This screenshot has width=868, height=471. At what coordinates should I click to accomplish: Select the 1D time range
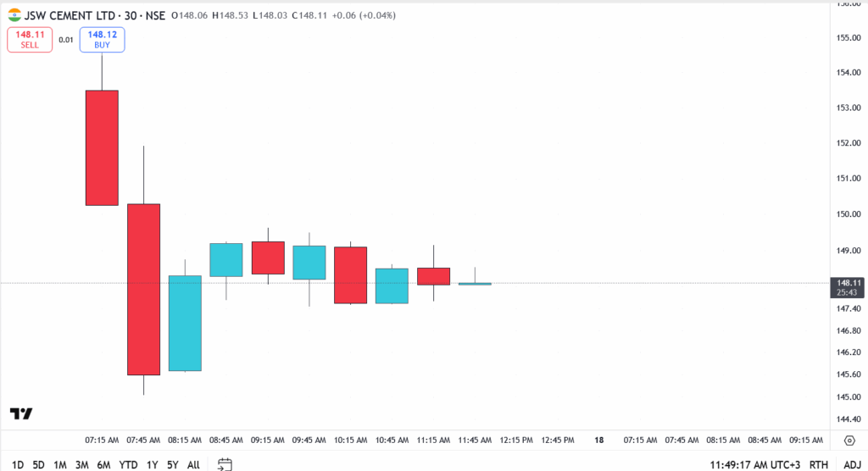click(x=18, y=464)
